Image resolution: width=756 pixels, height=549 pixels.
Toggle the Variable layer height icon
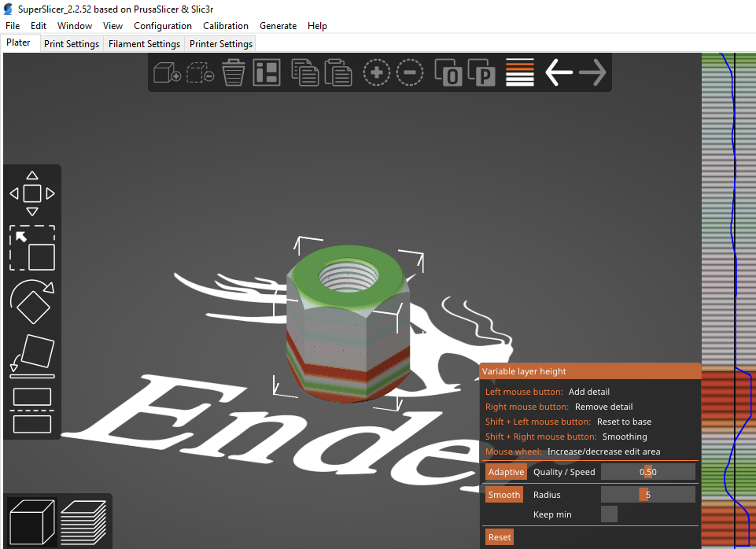click(x=520, y=72)
